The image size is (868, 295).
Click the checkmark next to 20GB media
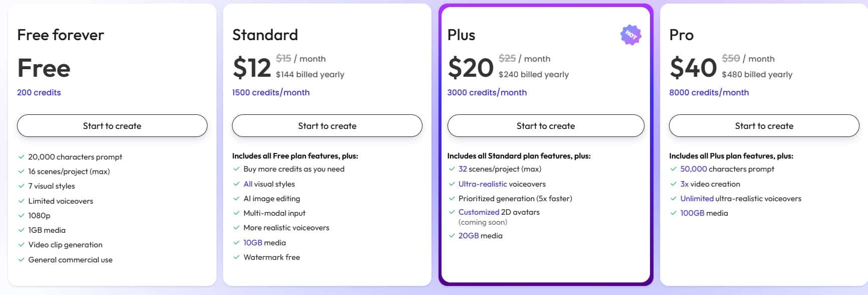(452, 235)
